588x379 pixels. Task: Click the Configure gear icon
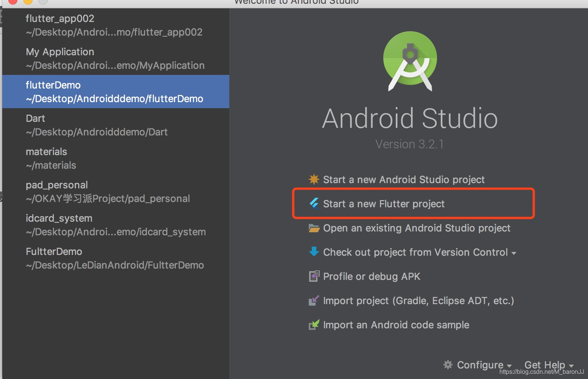(448, 364)
